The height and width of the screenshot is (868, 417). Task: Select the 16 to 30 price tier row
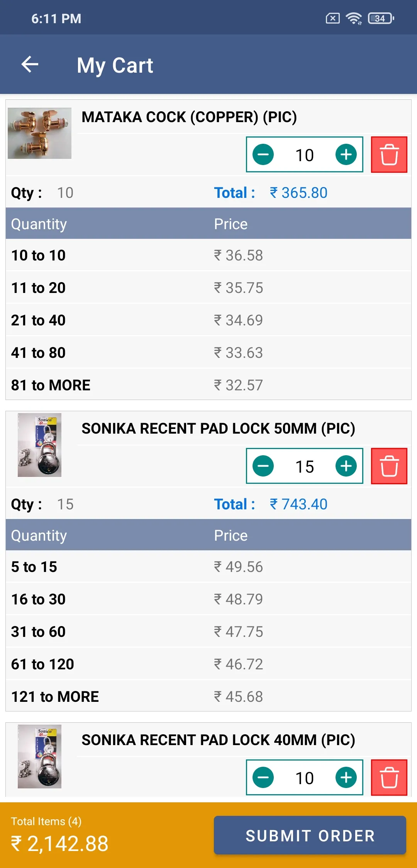coord(208,599)
